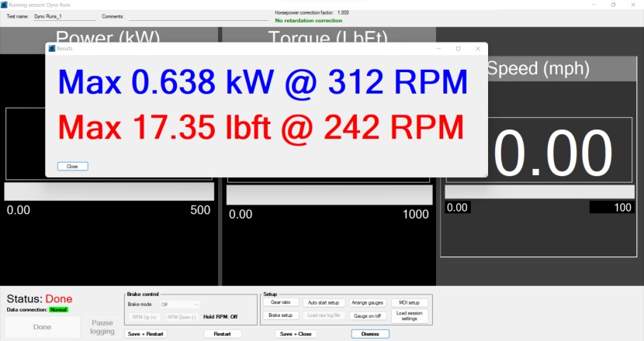Open Brake setup
The image size is (644, 341).
[x=281, y=315]
